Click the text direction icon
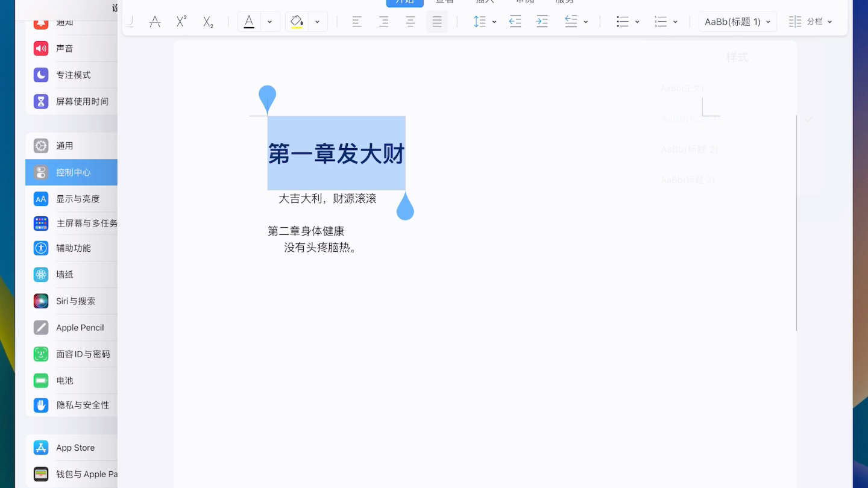 (571, 22)
